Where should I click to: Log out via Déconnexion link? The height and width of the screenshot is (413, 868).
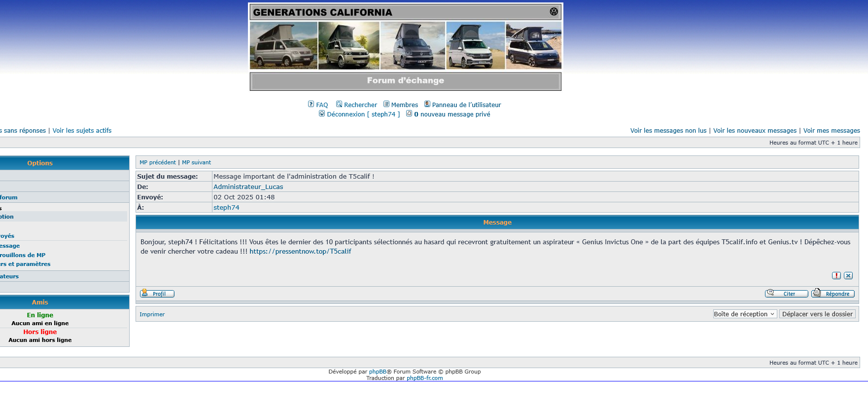click(346, 114)
